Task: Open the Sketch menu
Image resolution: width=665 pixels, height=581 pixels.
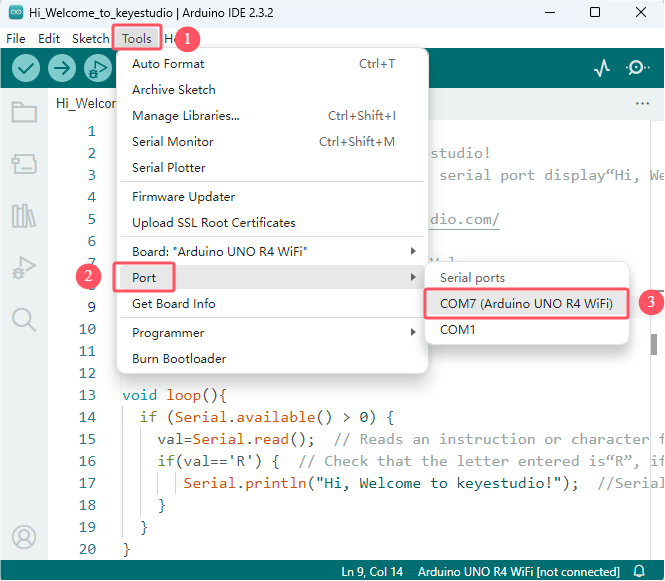Action: [x=90, y=39]
